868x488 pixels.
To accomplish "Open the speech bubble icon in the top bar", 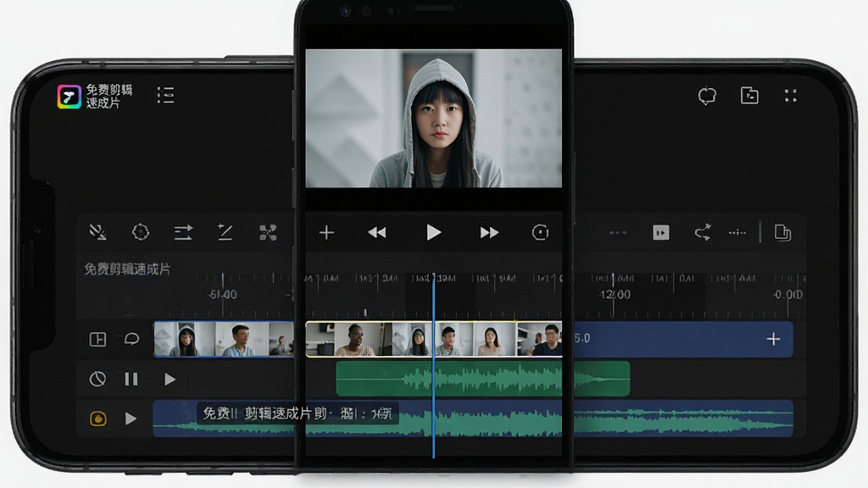I will click(707, 96).
